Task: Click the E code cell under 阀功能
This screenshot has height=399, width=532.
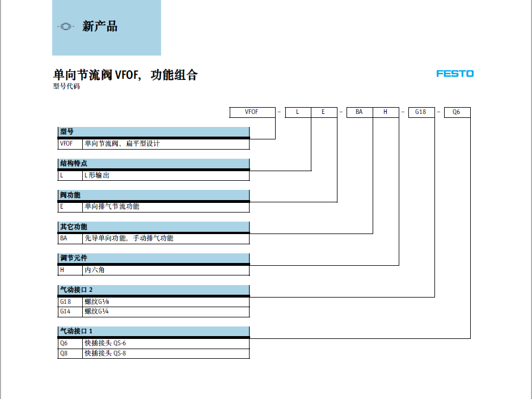Action: 70,207
